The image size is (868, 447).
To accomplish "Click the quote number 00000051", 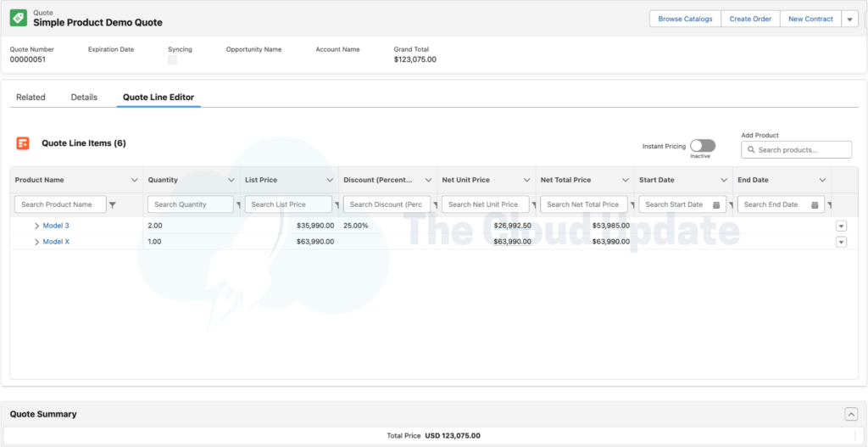I will click(28, 59).
